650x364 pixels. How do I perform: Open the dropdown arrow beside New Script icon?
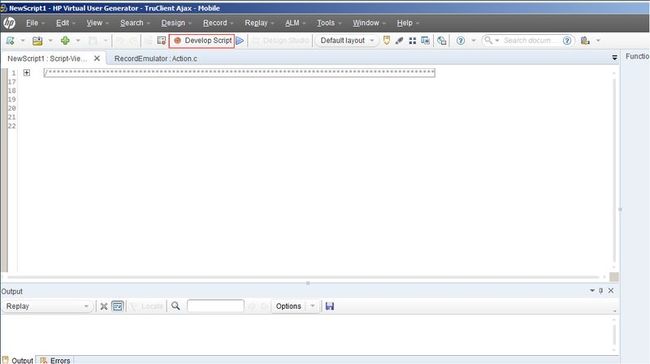[23, 41]
